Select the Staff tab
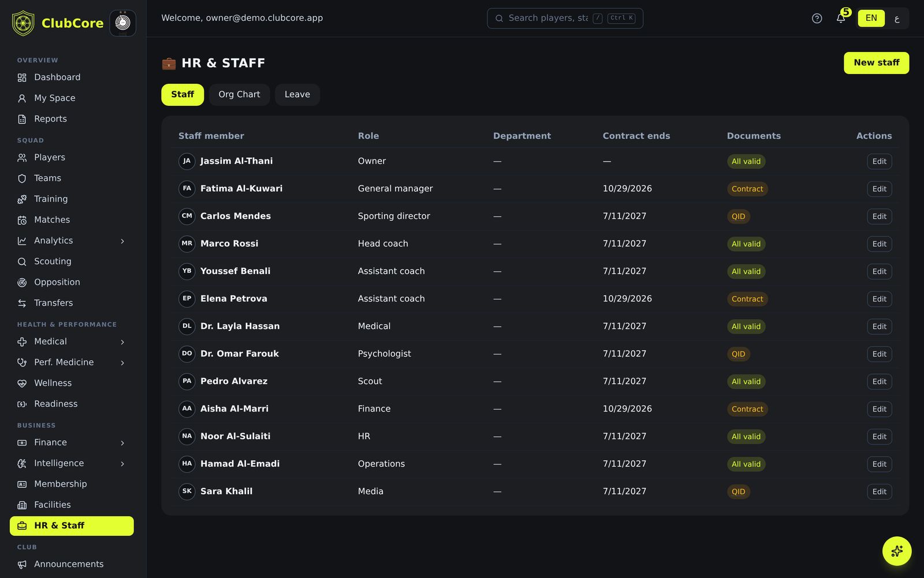The image size is (924, 578). (x=182, y=95)
